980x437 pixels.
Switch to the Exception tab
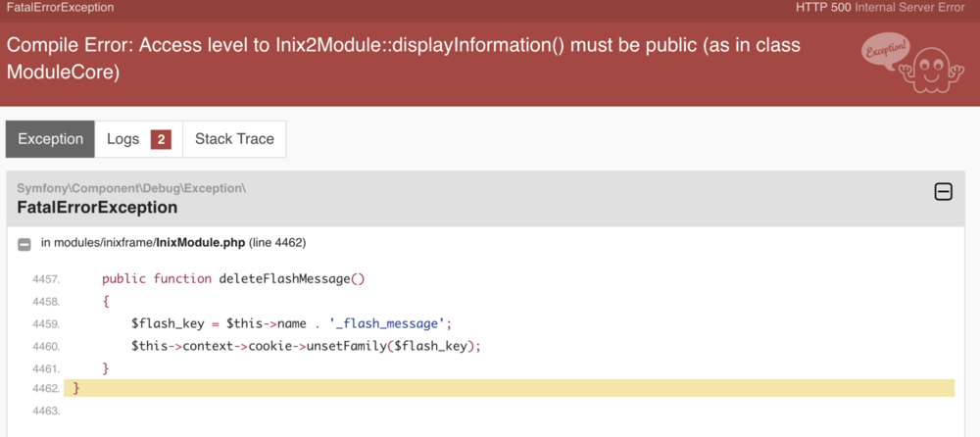click(x=50, y=139)
